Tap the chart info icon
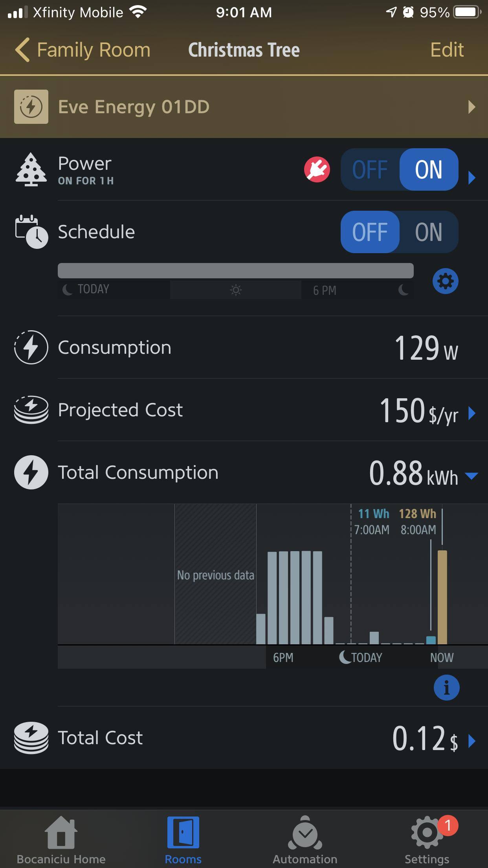The image size is (488, 868). click(x=446, y=688)
